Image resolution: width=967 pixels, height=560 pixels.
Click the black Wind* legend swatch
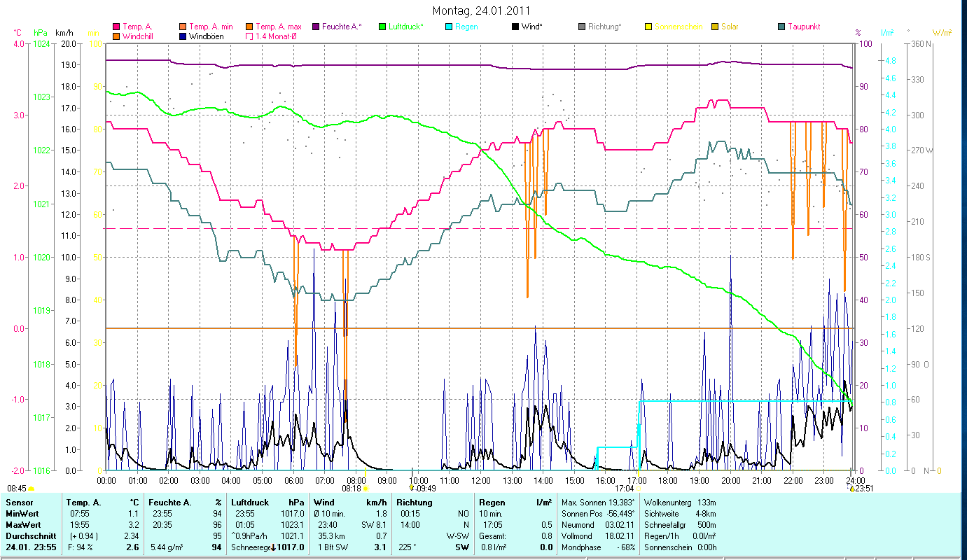pos(515,27)
